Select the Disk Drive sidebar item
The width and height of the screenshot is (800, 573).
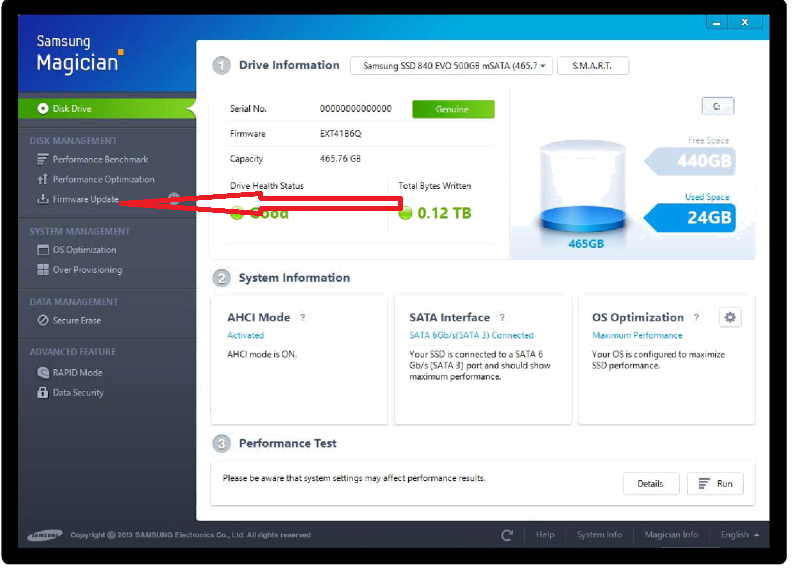[107, 109]
